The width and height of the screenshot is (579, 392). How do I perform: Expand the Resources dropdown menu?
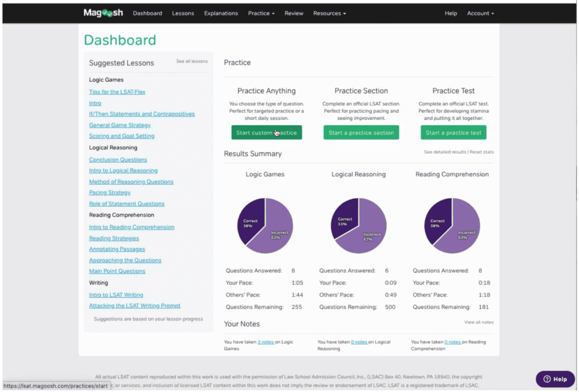point(329,13)
